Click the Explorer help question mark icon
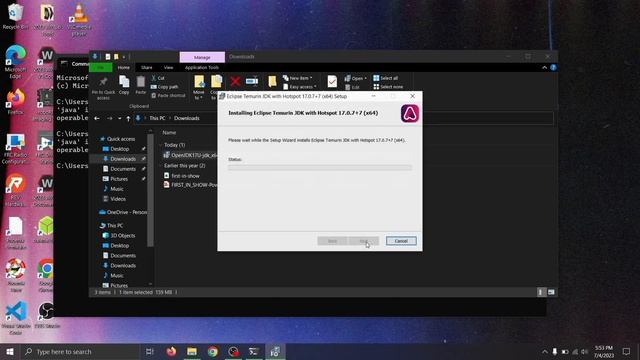Image resolution: width=640 pixels, height=360 pixels. (553, 67)
